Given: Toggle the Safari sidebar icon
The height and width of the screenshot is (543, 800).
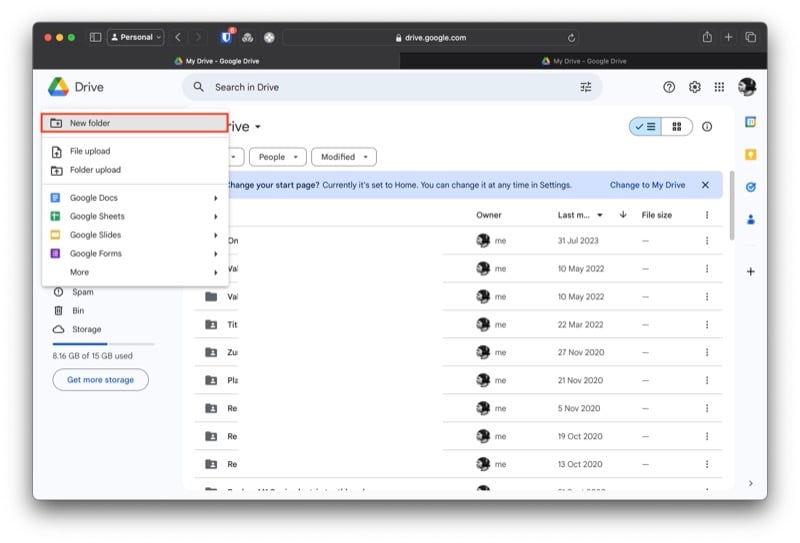Looking at the screenshot, I should coord(95,37).
